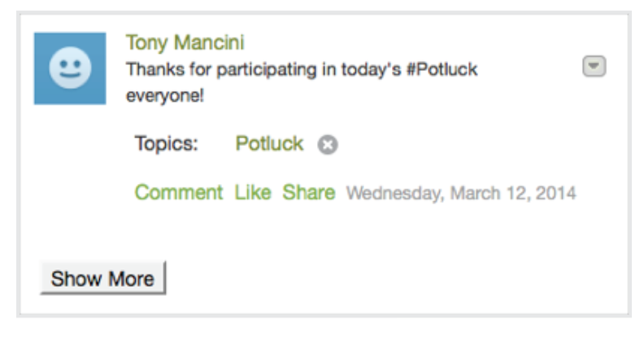644x337 pixels.
Task: Click the word "More" on Show More
Action: point(133,278)
